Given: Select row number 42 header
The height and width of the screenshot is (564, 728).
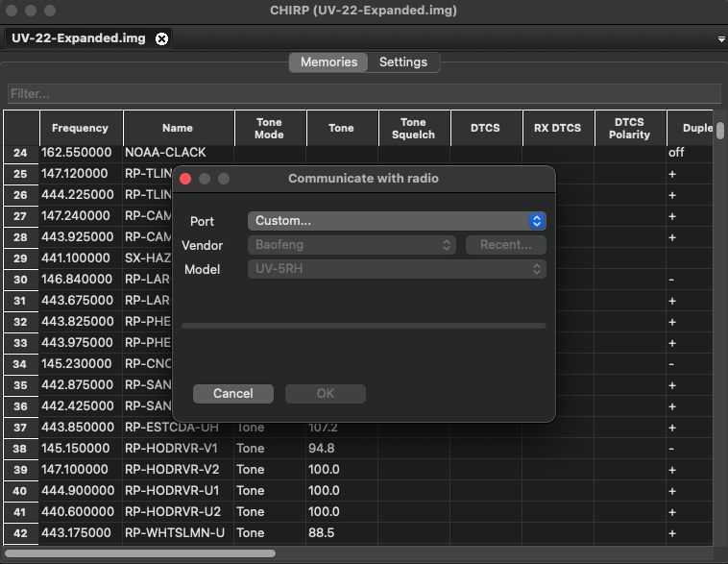Looking at the screenshot, I should (x=20, y=533).
